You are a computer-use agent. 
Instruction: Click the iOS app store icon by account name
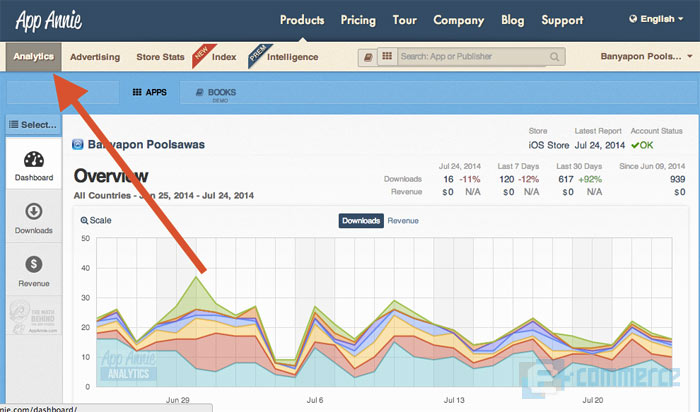[x=78, y=144]
